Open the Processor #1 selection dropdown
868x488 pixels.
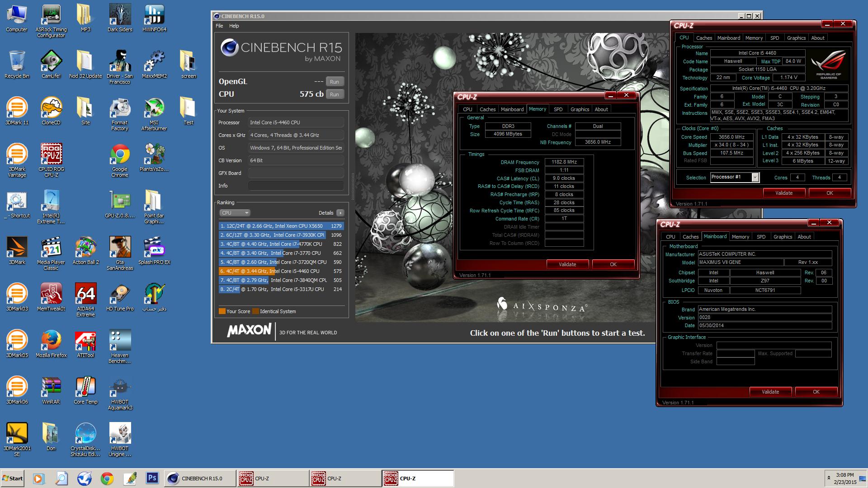pyautogui.click(x=735, y=177)
